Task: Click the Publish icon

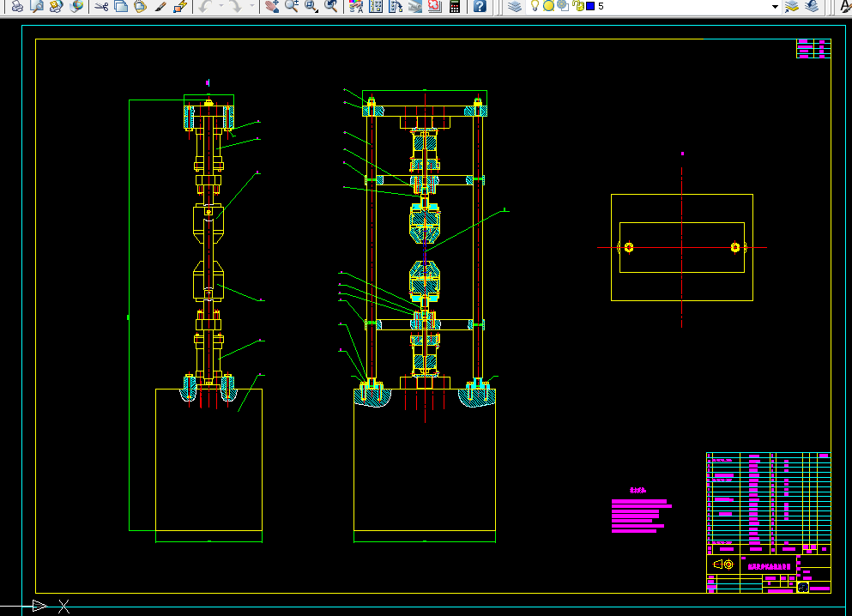Action: [x=56, y=6]
